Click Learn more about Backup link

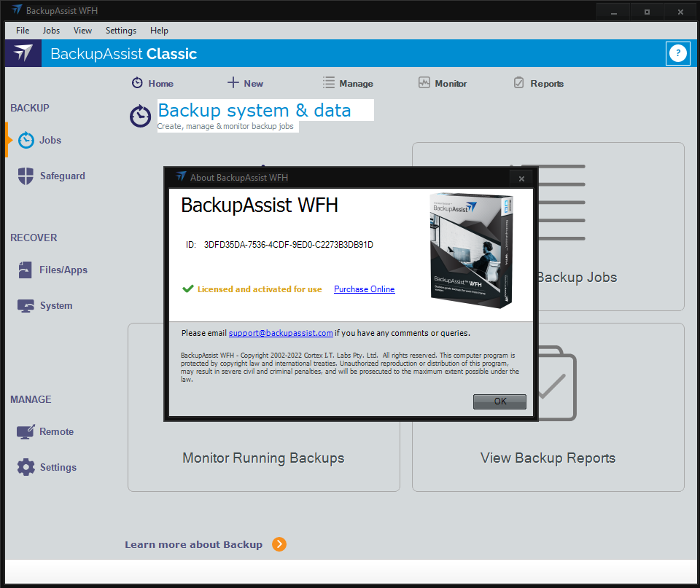pos(193,544)
